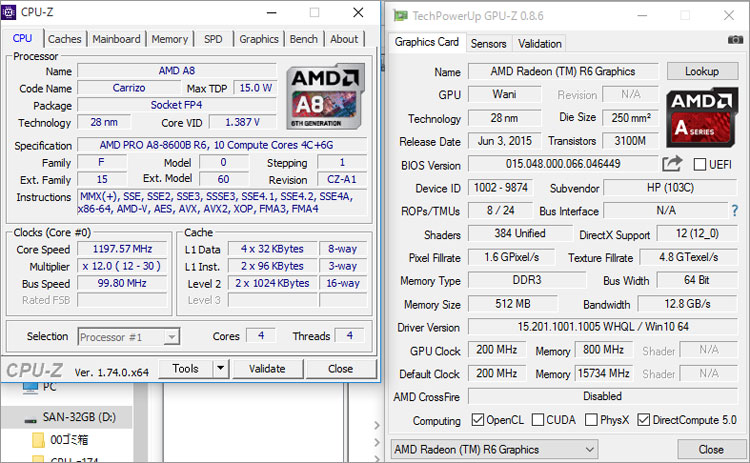
Task: Click the Die Size value 250 mm²
Action: pyautogui.click(x=630, y=117)
